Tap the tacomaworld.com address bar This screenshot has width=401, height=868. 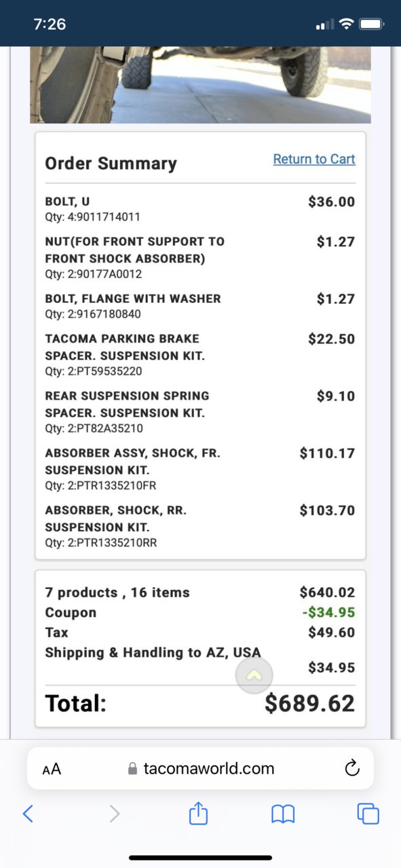pyautogui.click(x=200, y=768)
